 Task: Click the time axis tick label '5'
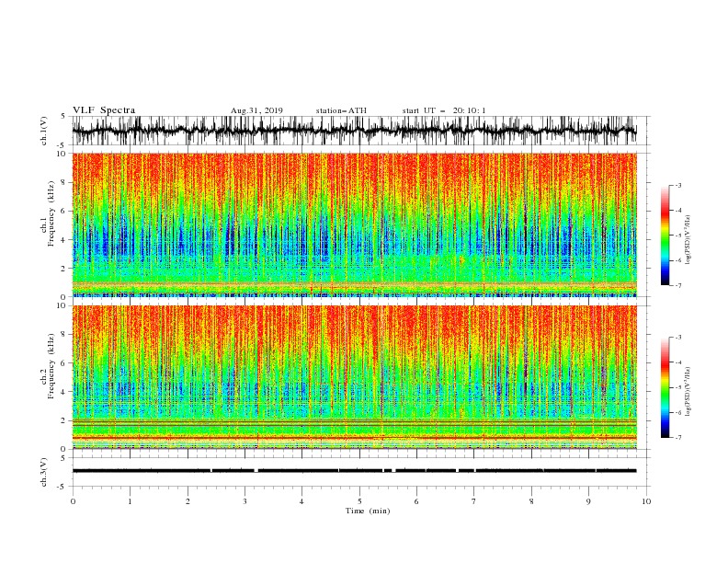click(359, 501)
